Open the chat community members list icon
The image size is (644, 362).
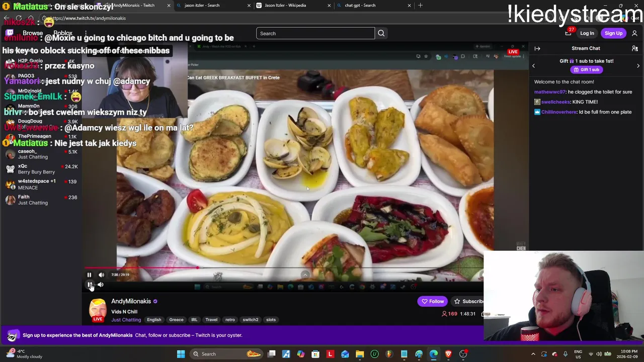[635, 48]
